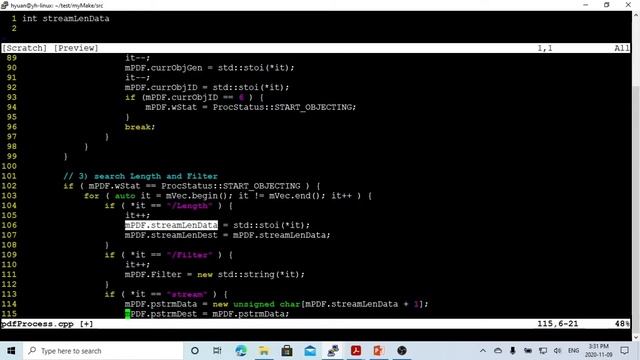Click 'break;' on line 96
This screenshot has width=640, height=360.
140,127
